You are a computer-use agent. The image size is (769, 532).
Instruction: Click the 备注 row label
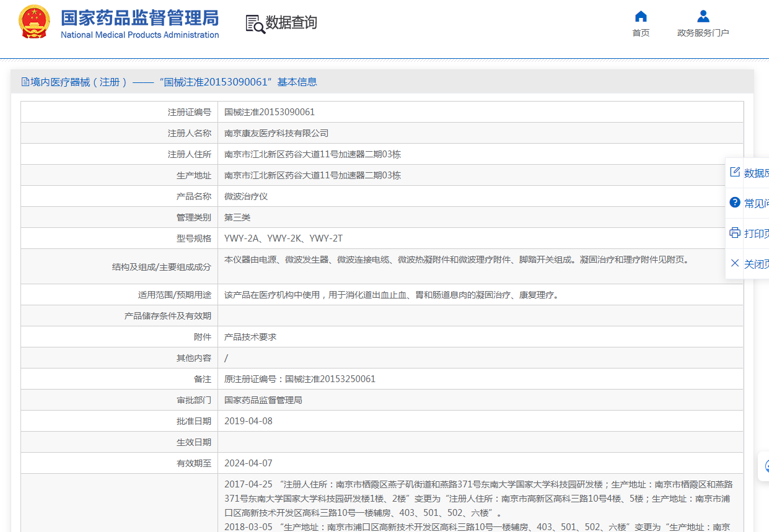pyautogui.click(x=203, y=379)
